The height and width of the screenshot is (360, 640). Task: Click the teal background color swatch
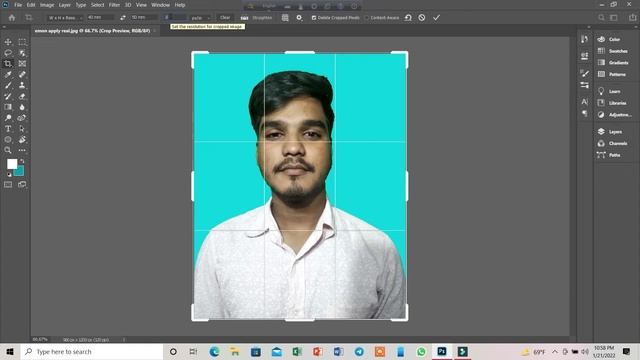20,172
